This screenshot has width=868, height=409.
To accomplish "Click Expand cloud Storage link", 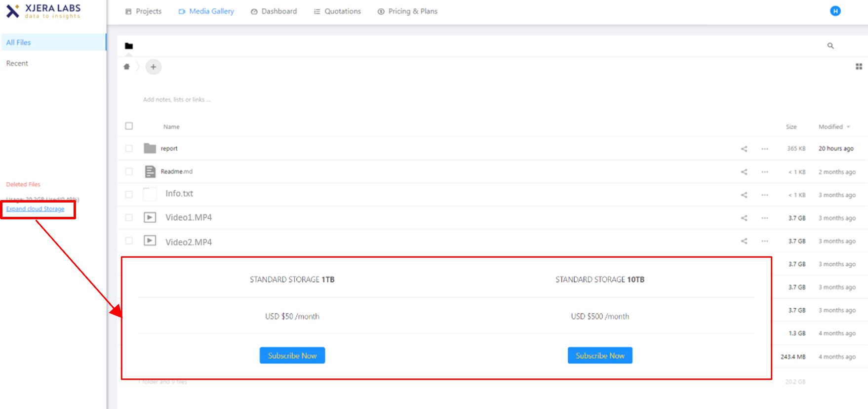I will pyautogui.click(x=35, y=209).
